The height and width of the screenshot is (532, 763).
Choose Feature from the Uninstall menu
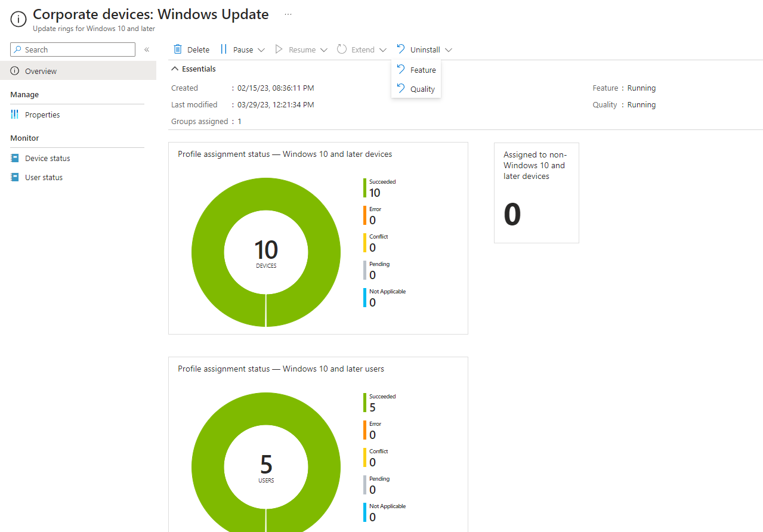pyautogui.click(x=416, y=70)
